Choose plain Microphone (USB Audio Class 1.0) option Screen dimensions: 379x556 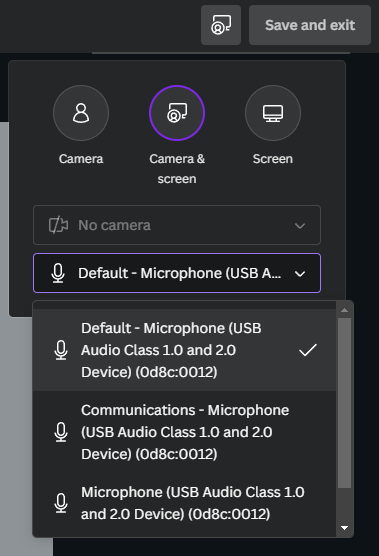[x=184, y=503]
